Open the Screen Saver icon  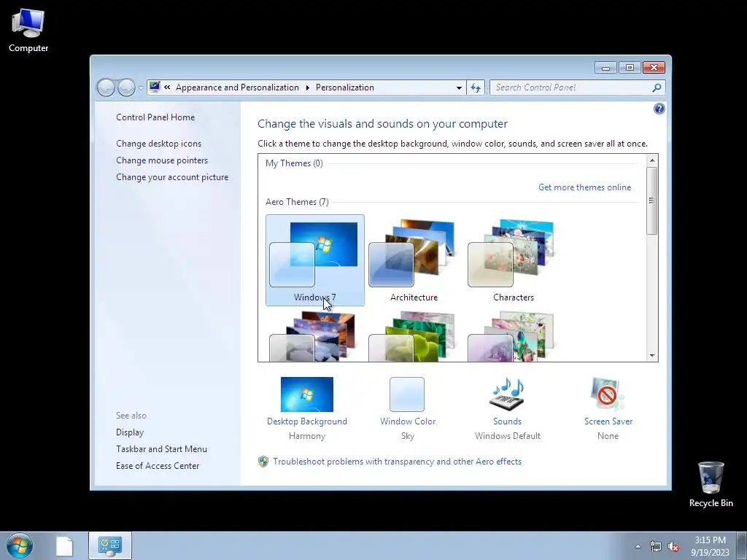[x=608, y=394]
